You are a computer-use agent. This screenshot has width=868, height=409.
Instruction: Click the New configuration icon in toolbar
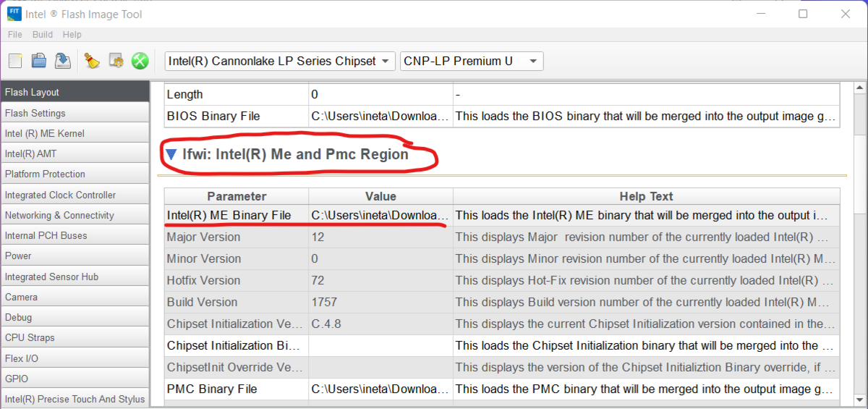click(x=15, y=61)
